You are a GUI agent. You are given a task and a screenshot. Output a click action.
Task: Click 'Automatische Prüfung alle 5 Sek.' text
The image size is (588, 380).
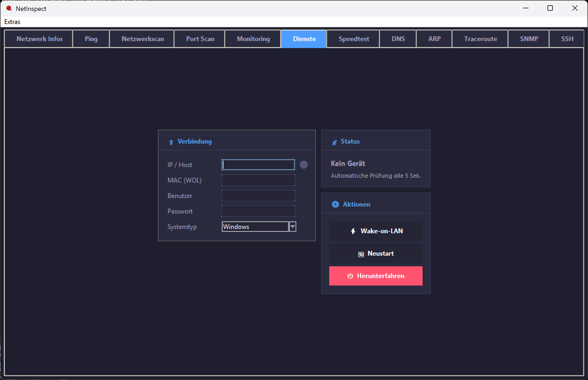tap(376, 176)
